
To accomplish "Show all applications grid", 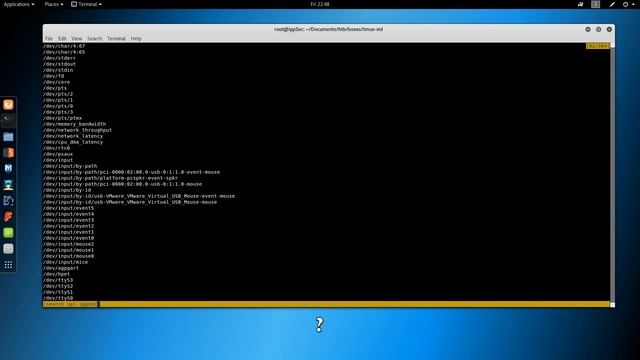I will pos(8,265).
